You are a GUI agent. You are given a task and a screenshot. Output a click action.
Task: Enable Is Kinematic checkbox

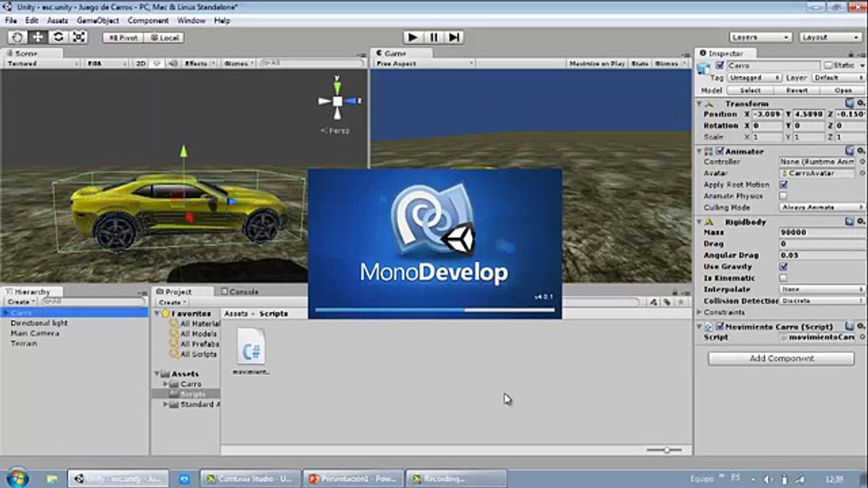click(x=784, y=278)
